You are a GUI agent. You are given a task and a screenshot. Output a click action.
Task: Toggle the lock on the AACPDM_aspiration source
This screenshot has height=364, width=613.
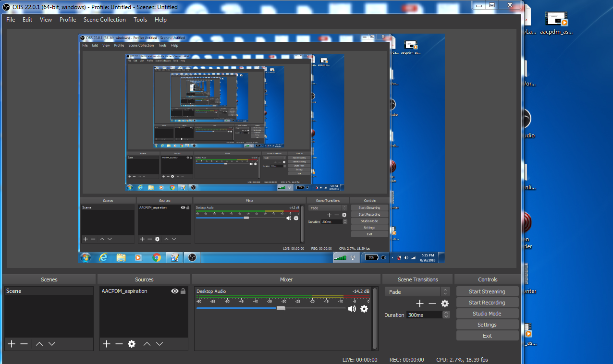pyautogui.click(x=183, y=291)
